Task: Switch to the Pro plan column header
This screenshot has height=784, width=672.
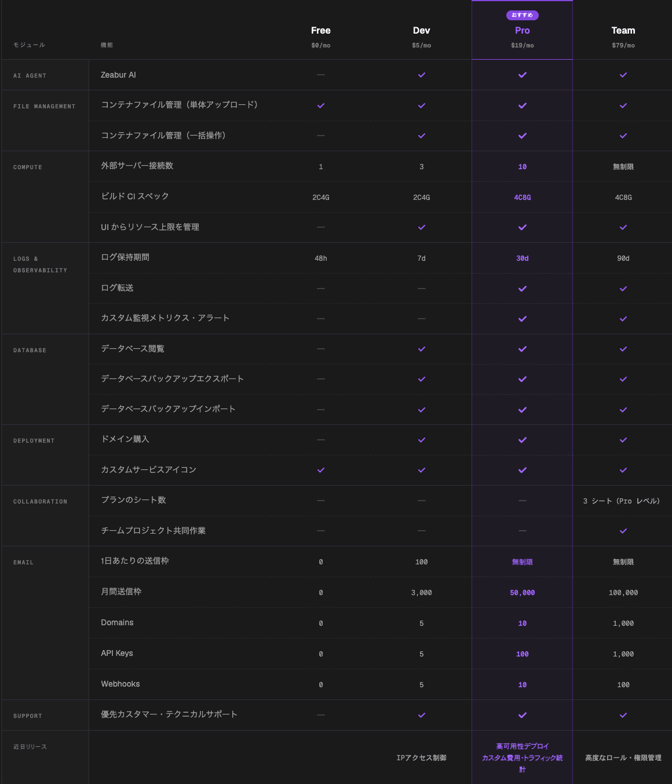Action: [x=522, y=30]
